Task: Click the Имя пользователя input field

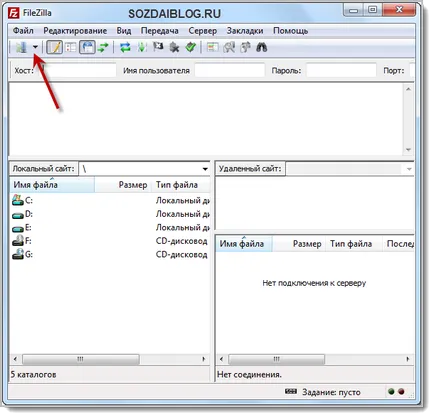Action: pos(230,70)
